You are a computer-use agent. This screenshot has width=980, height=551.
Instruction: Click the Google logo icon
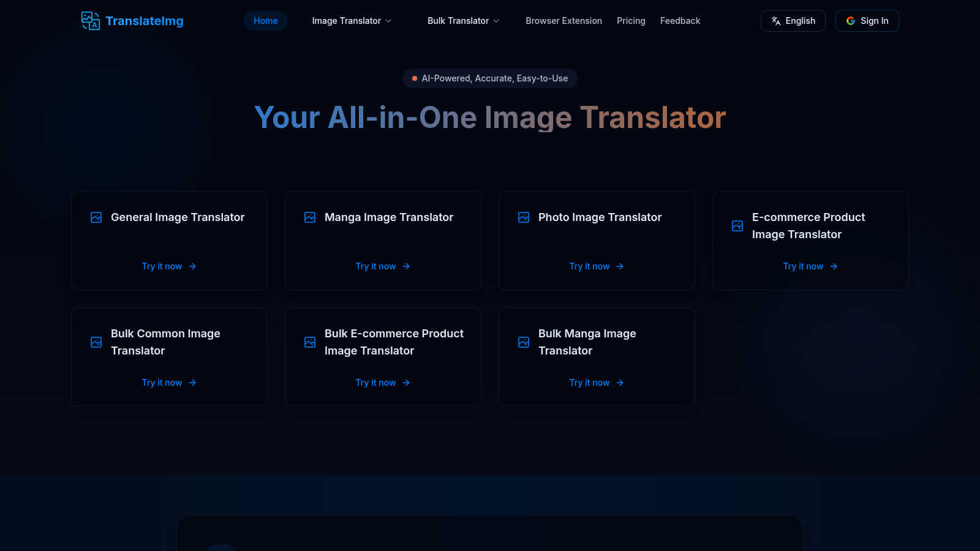pyautogui.click(x=851, y=21)
